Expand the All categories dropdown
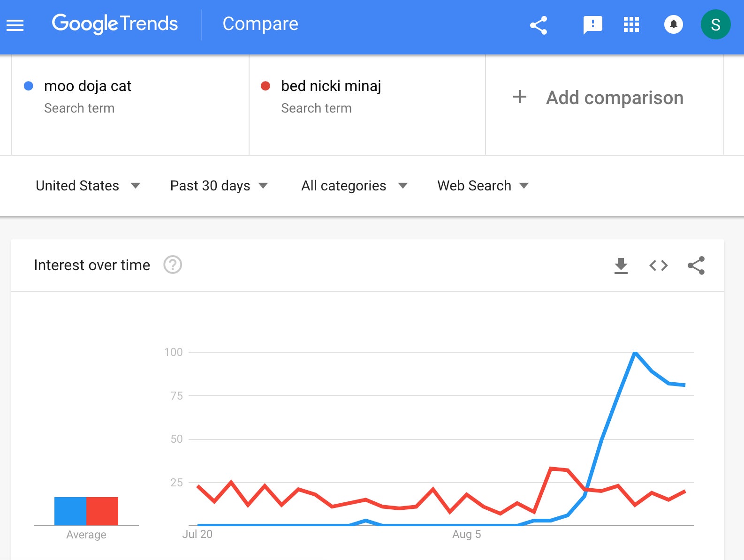 coord(354,186)
